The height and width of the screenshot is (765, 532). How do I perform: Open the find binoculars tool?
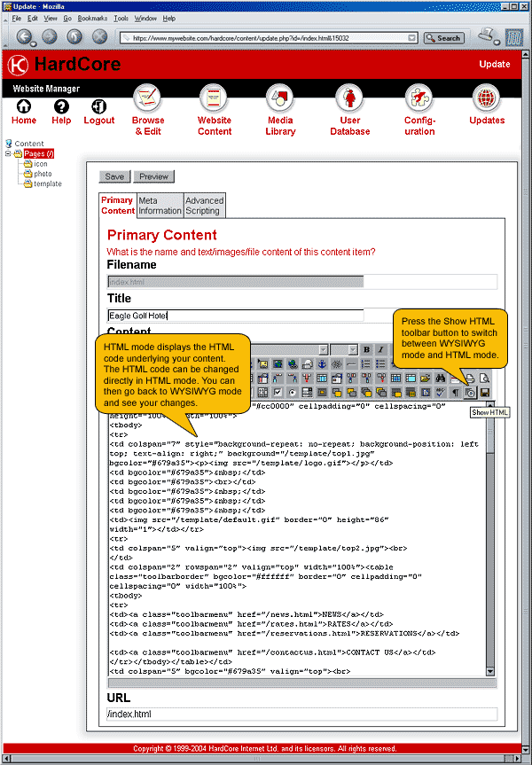pos(441,379)
